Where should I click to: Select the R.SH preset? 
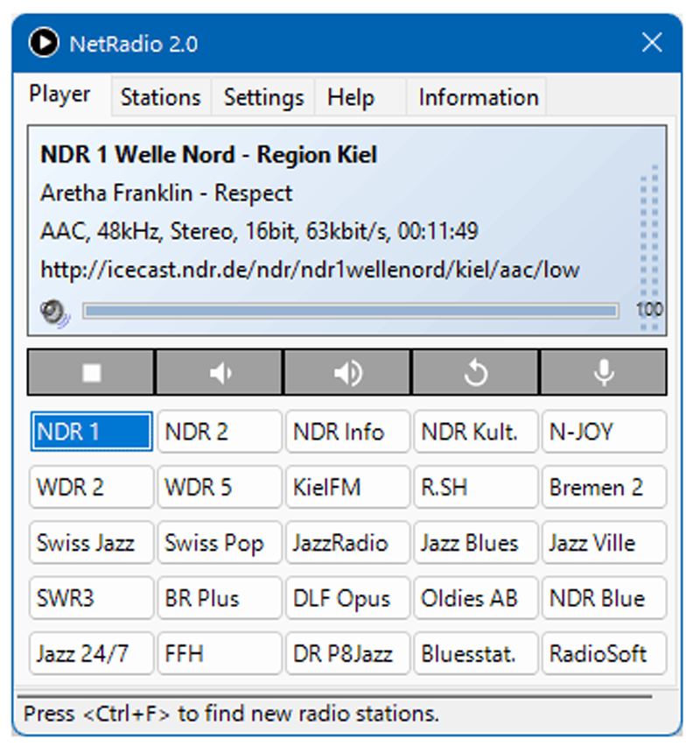[475, 487]
